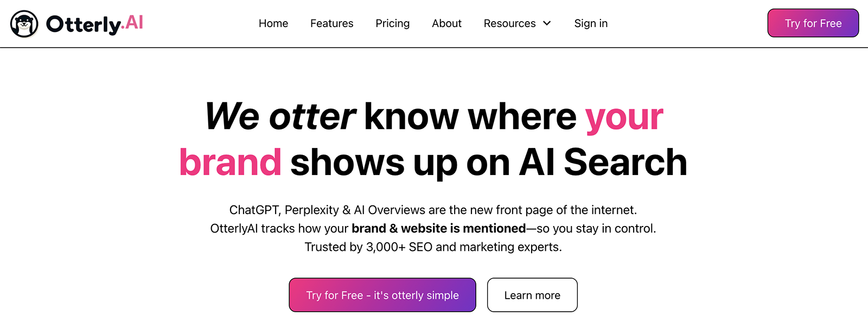The height and width of the screenshot is (335, 868).
Task: Navigate to the About page
Action: point(446,23)
